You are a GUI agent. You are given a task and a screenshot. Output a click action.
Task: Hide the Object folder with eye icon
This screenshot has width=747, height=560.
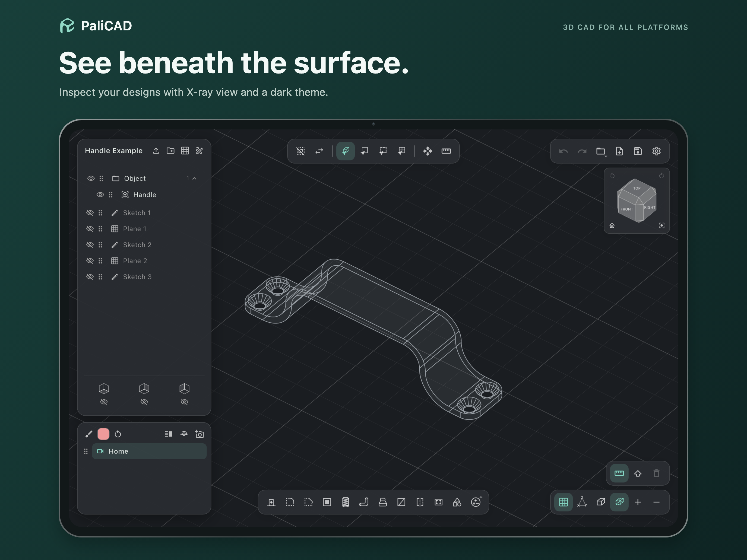pos(91,178)
